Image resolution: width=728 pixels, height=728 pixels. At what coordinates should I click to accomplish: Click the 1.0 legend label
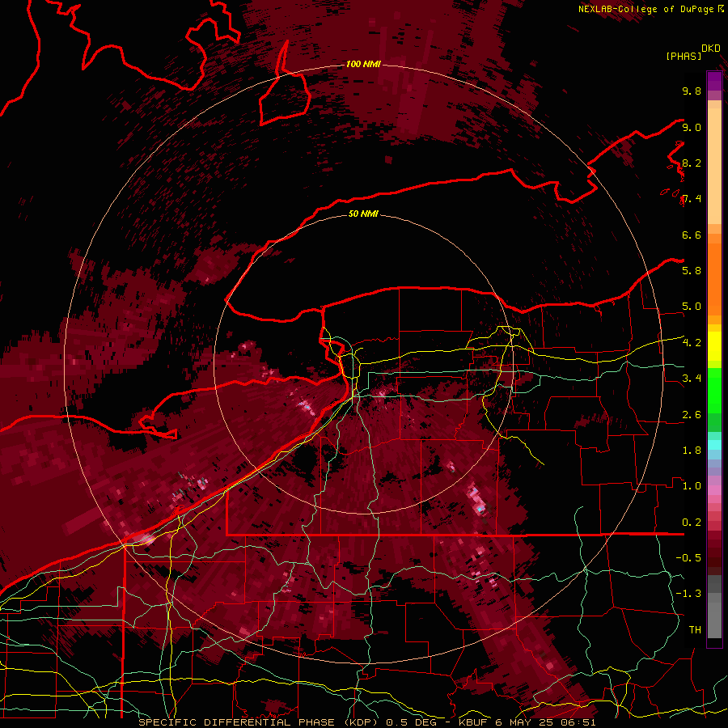(692, 486)
